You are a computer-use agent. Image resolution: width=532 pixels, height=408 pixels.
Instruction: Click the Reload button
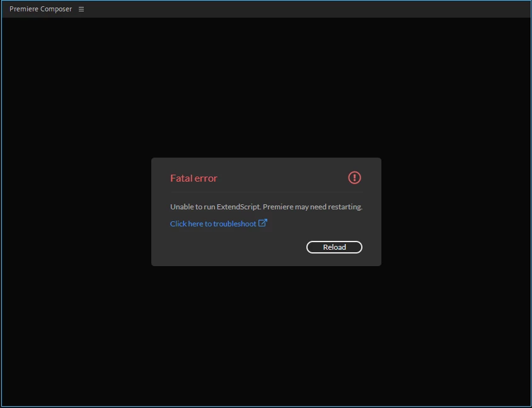pos(334,247)
